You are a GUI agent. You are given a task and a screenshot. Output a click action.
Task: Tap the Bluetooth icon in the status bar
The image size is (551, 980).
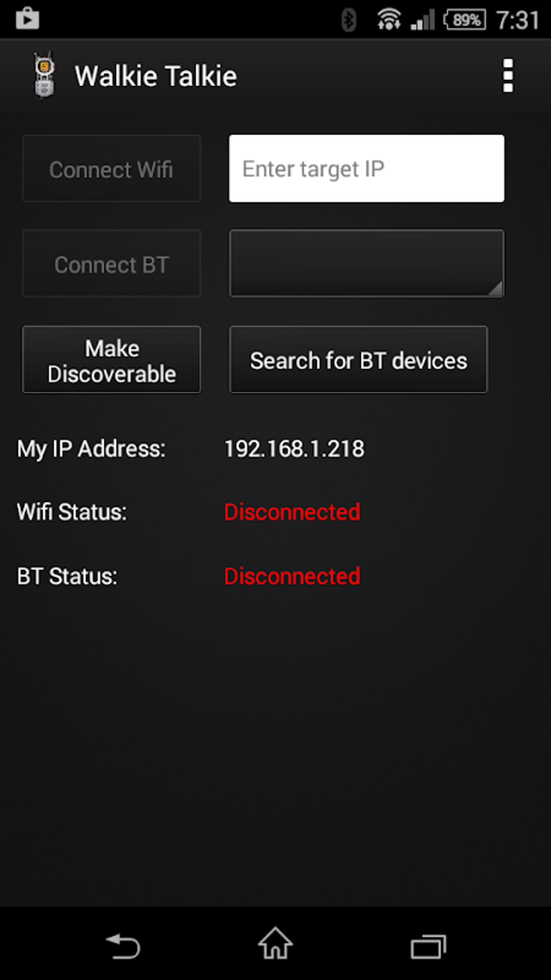pos(349,18)
